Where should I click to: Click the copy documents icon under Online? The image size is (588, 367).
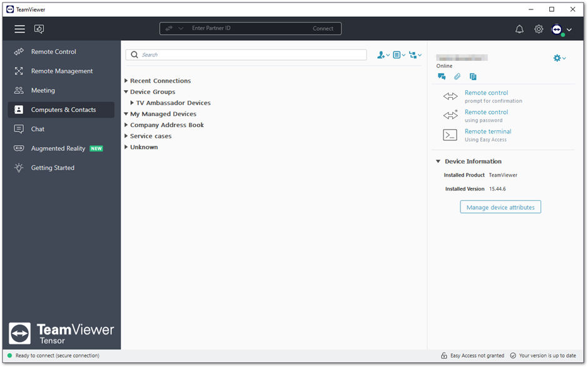473,76
